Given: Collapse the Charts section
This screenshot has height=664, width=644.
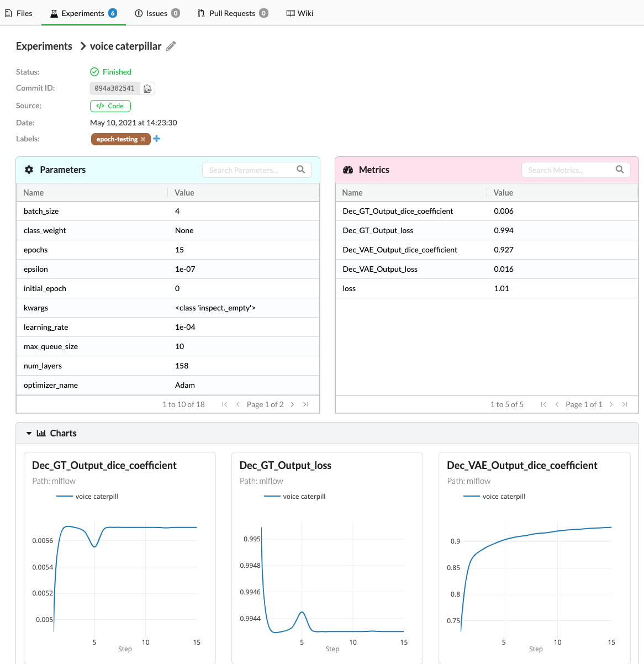Looking at the screenshot, I should click(29, 434).
